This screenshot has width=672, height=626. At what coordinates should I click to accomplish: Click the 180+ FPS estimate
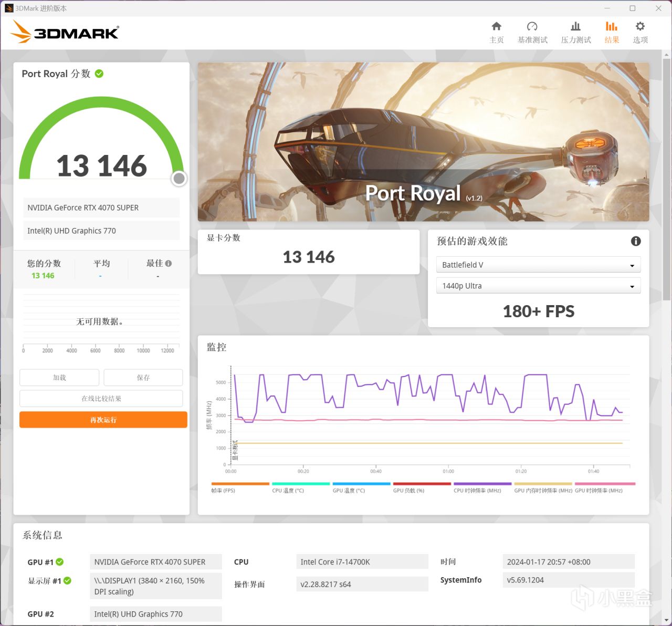coord(539,311)
